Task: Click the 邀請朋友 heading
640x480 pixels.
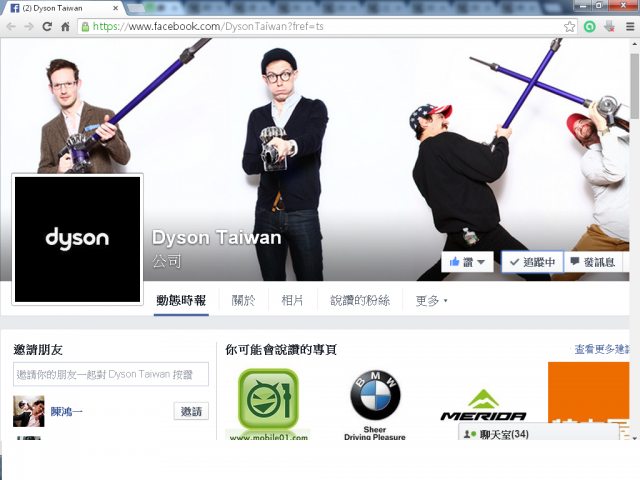Action: coord(38,350)
